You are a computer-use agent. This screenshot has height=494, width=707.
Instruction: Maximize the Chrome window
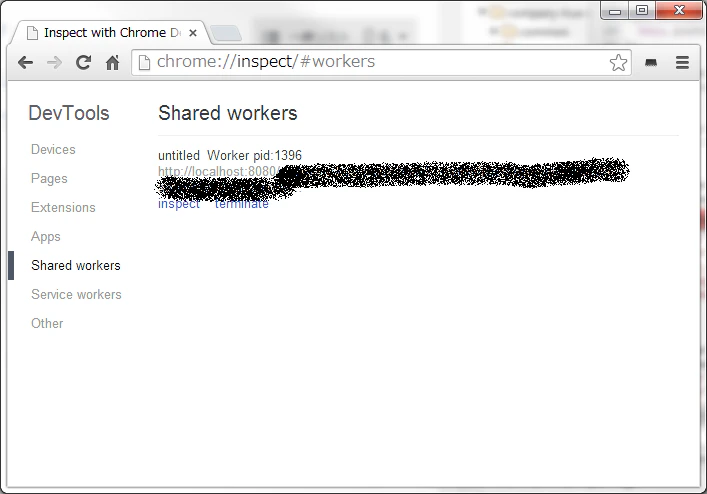tap(642, 10)
